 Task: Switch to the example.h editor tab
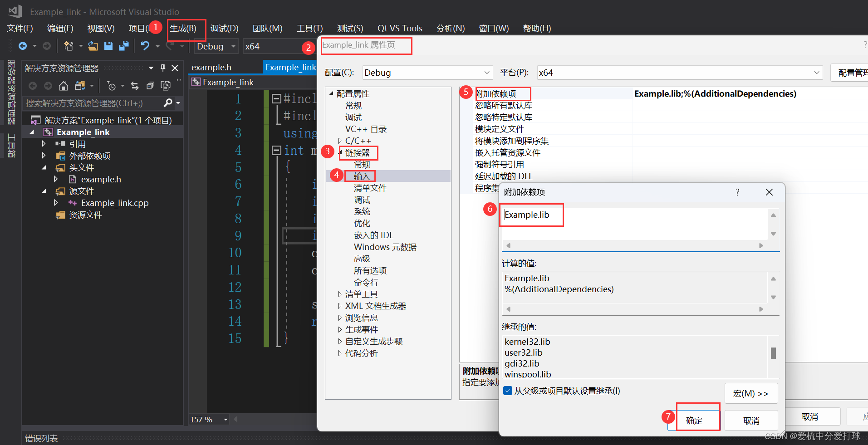pos(211,67)
